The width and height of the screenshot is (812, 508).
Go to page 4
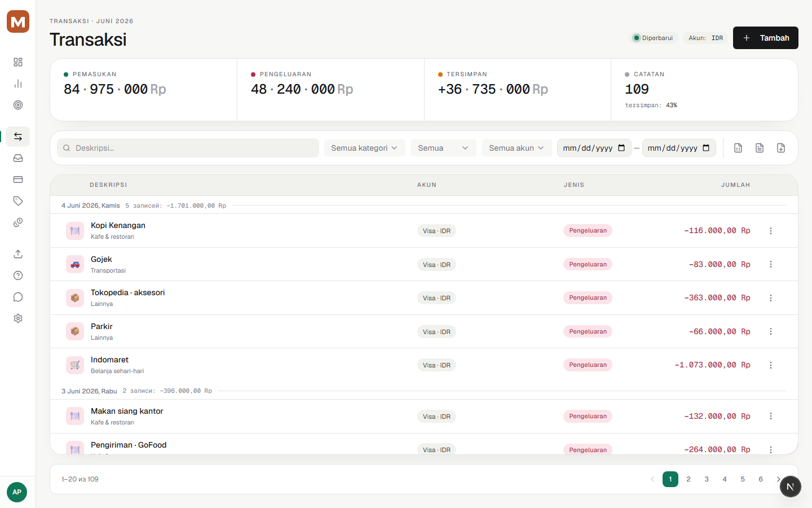(x=725, y=479)
